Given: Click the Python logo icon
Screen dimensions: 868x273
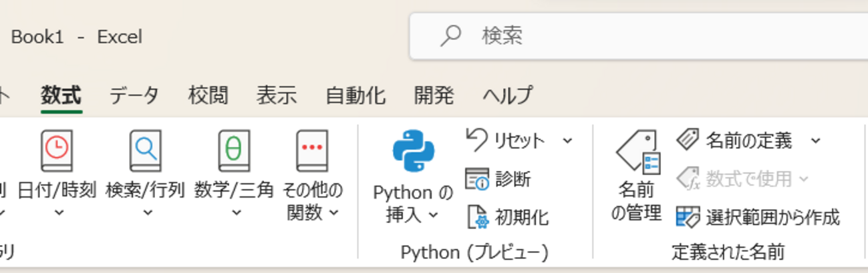Looking at the screenshot, I should pyautogui.click(x=413, y=152).
